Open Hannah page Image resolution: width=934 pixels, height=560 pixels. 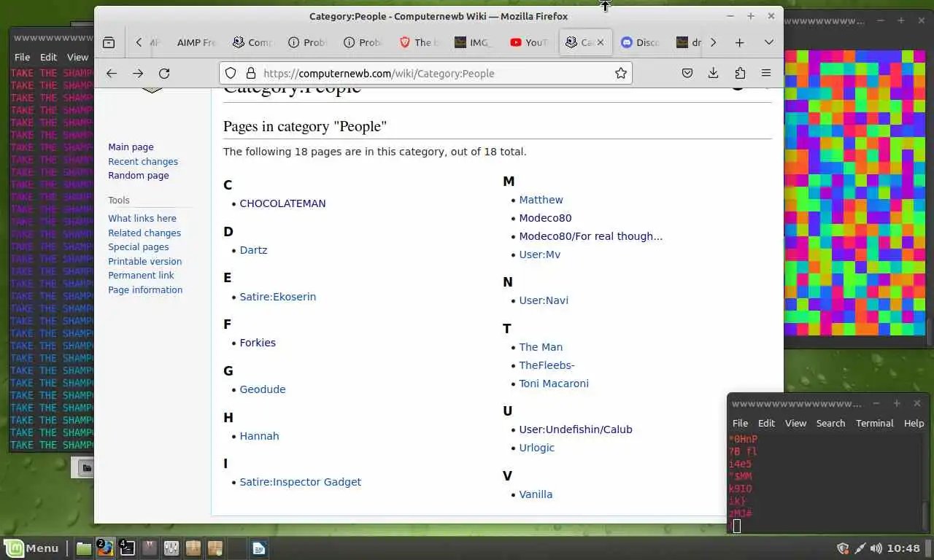tap(259, 436)
